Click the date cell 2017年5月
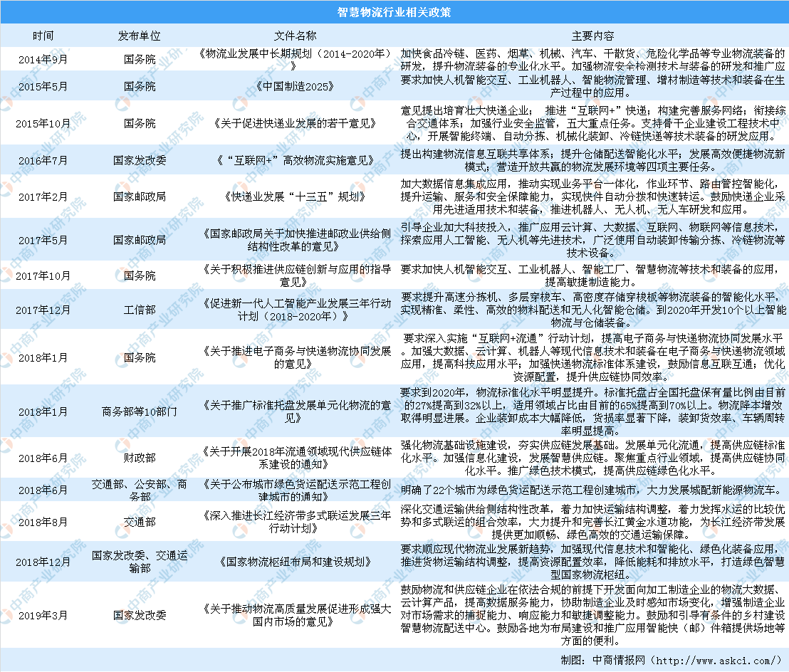The height and width of the screenshot is (672, 789). coord(43,241)
